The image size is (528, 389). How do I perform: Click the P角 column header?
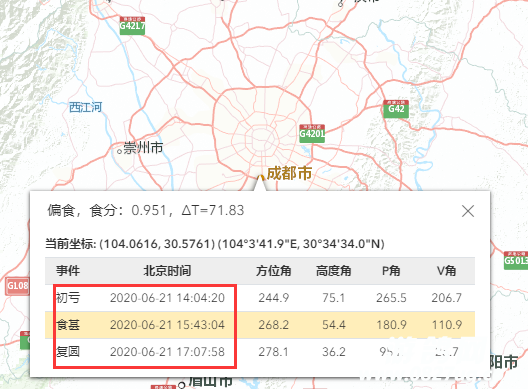391,271
